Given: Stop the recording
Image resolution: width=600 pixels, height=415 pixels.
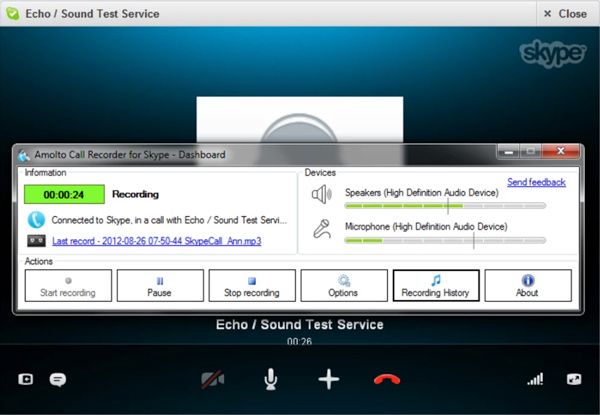Looking at the screenshot, I should click(x=252, y=285).
